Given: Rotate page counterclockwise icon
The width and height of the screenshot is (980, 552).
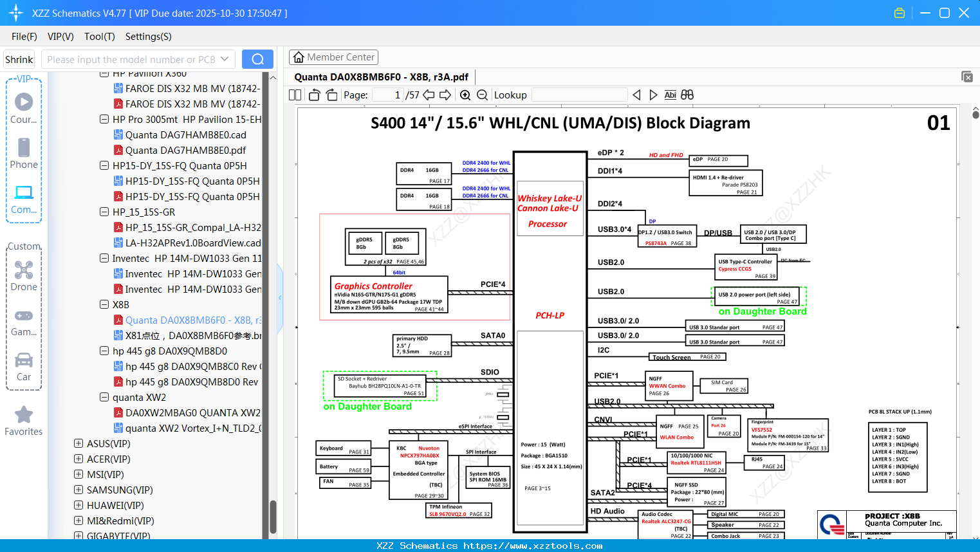Looking at the screenshot, I should coord(315,95).
